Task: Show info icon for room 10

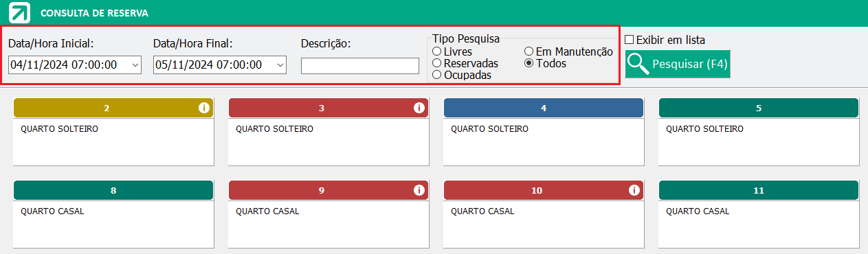Action: coord(634,190)
